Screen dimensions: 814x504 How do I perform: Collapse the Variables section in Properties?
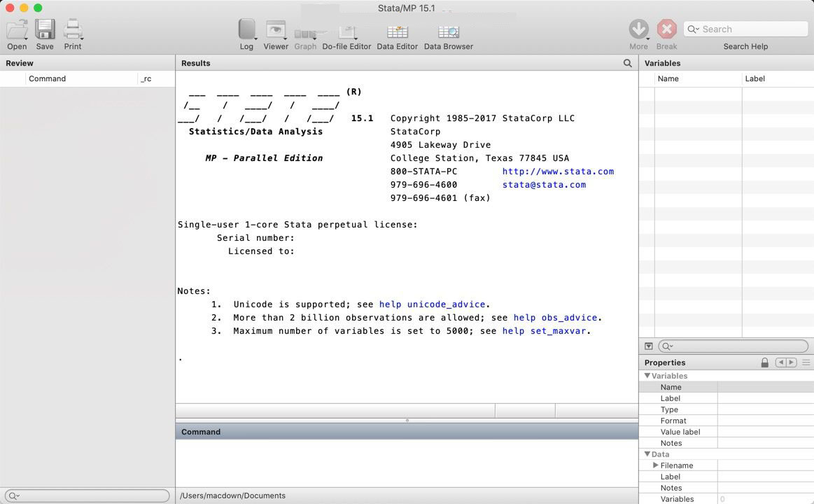647,375
